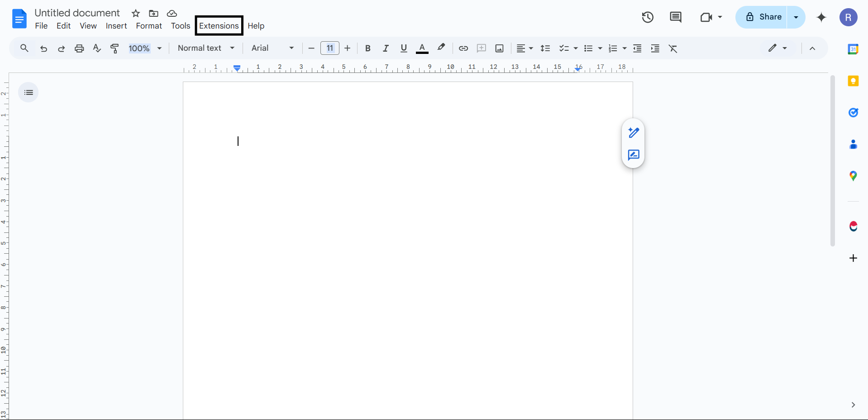The width and height of the screenshot is (868, 420).
Task: Check the cloud document status icon
Action: tap(172, 13)
